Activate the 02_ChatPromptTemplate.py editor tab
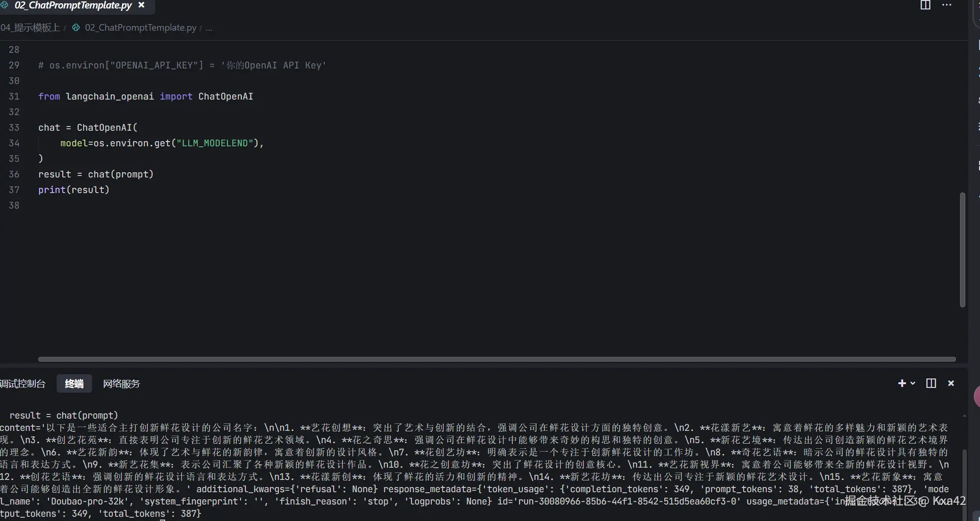 73,6
